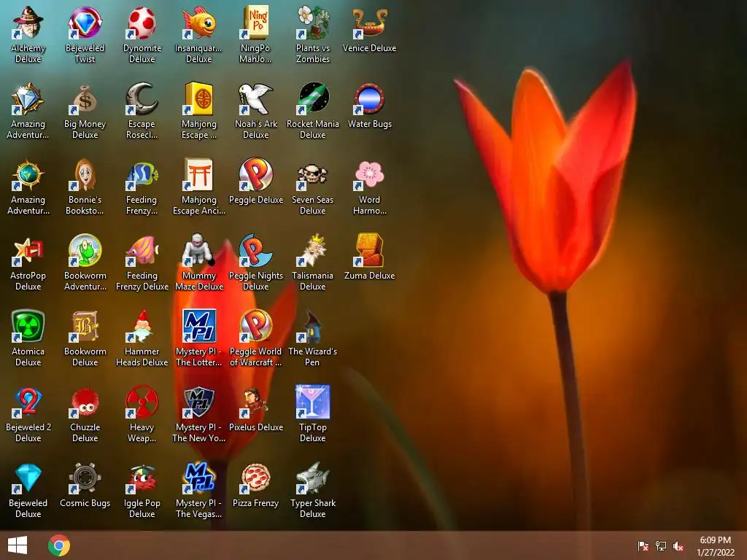Image resolution: width=747 pixels, height=560 pixels.
Task: Select the Bookworm Deluxe book icon
Action: tap(85, 326)
